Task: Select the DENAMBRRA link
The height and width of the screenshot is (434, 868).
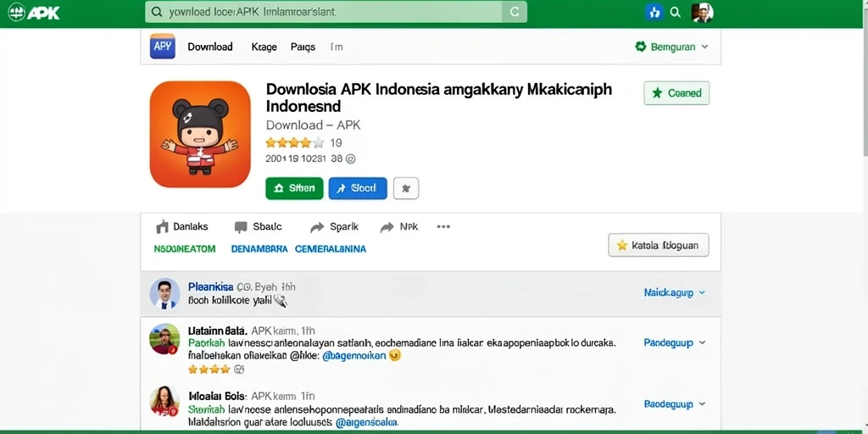Action: 259,249
